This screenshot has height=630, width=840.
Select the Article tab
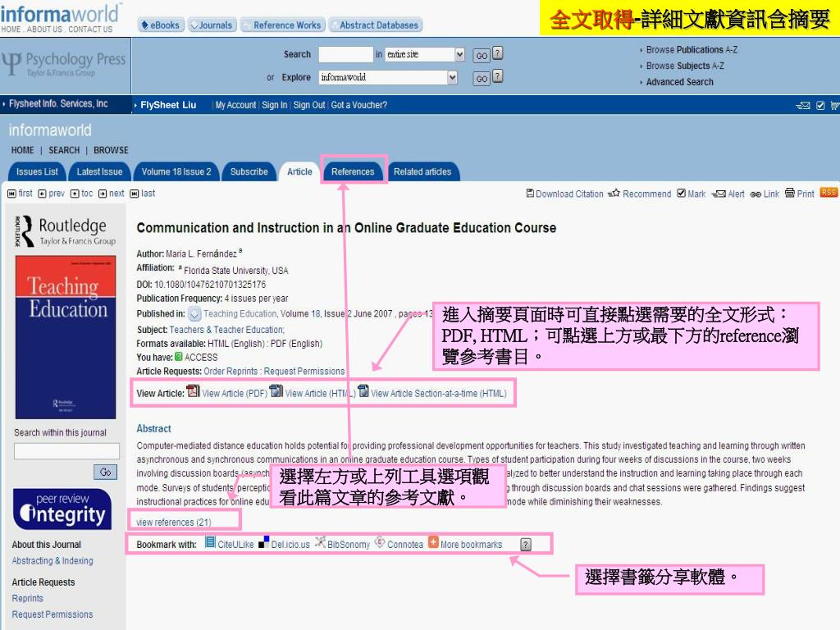click(x=299, y=171)
